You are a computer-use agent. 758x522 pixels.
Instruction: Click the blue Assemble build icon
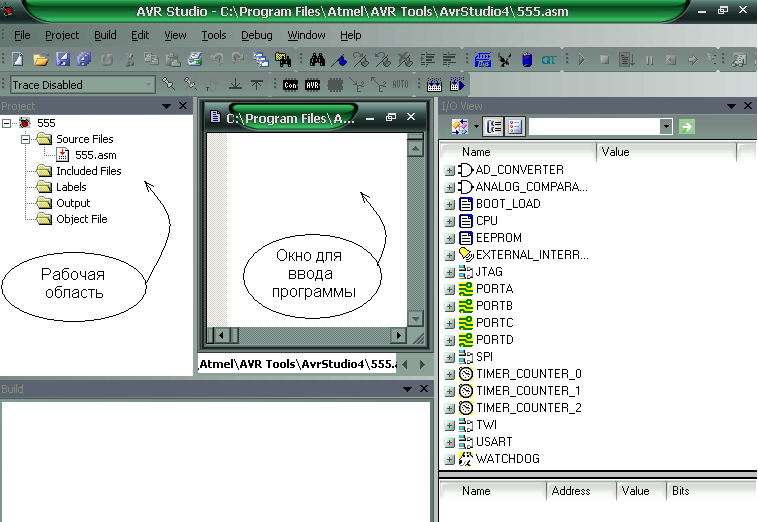coord(482,59)
